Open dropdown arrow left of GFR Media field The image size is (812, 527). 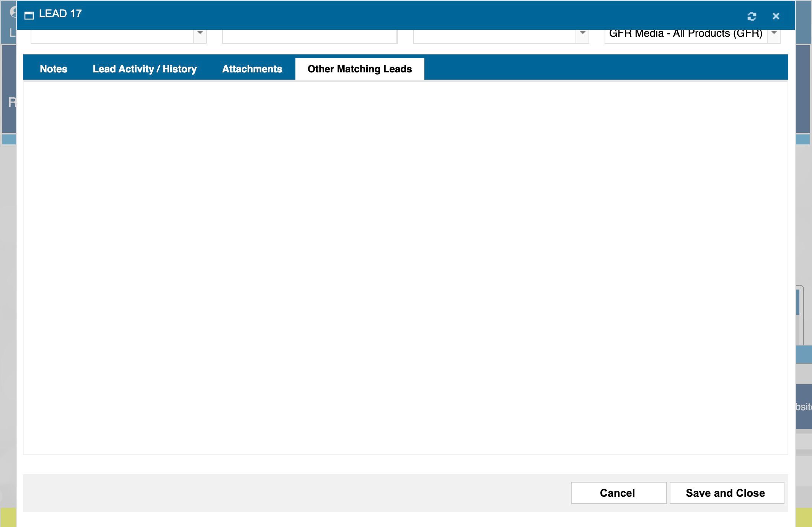pos(582,34)
